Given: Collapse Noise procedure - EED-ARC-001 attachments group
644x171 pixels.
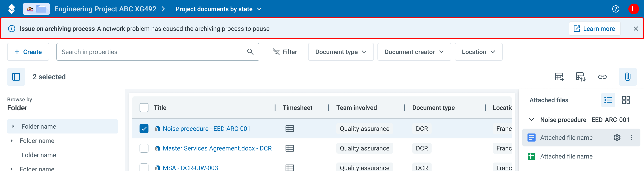Looking at the screenshot, I should 531,120.
